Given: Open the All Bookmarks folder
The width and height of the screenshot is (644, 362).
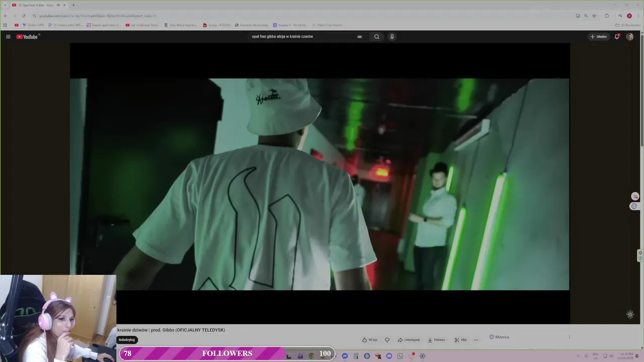Looking at the screenshot, I should pos(628,25).
